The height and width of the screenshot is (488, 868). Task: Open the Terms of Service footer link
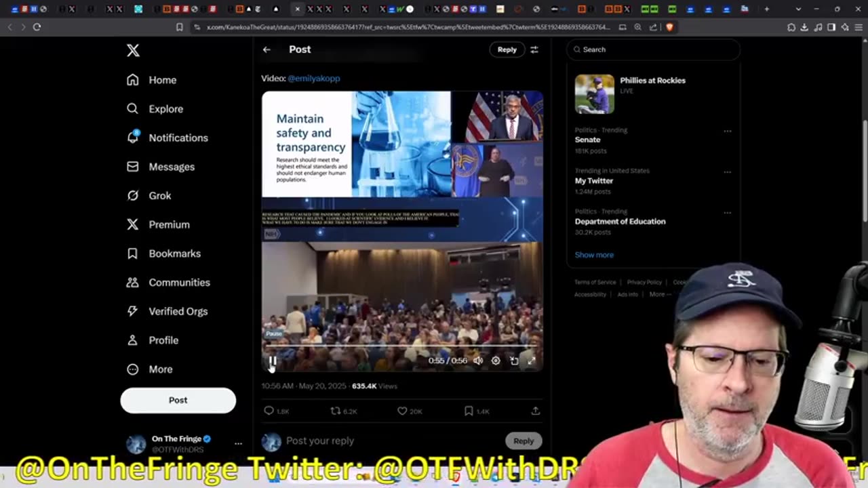pos(595,283)
